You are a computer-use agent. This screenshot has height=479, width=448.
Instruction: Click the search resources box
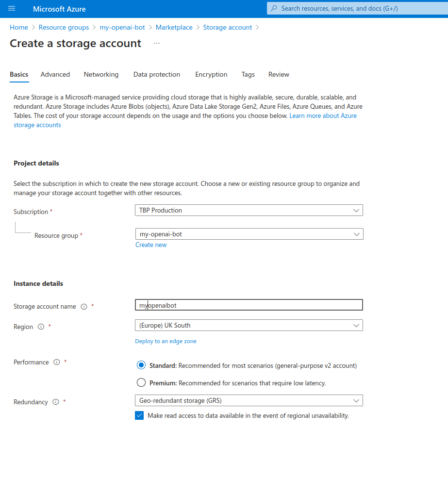coord(358,9)
